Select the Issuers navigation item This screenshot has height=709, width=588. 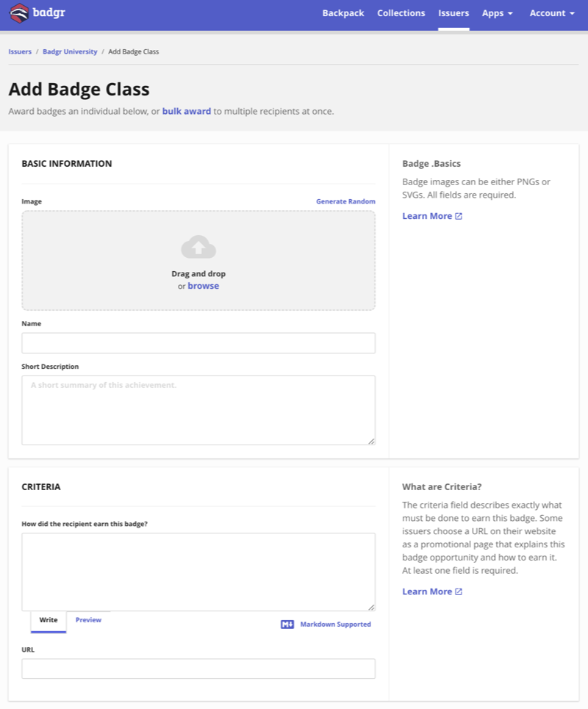[x=453, y=13]
